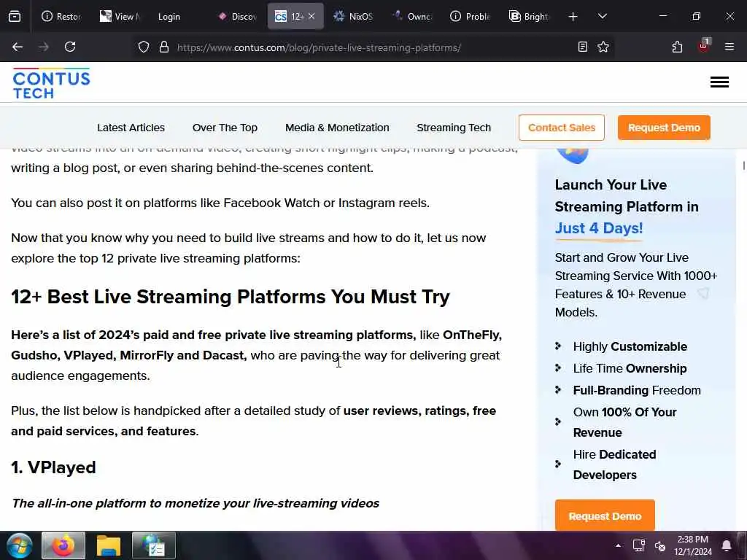Click Highly Customizable list item
747x560 pixels.
(630, 346)
